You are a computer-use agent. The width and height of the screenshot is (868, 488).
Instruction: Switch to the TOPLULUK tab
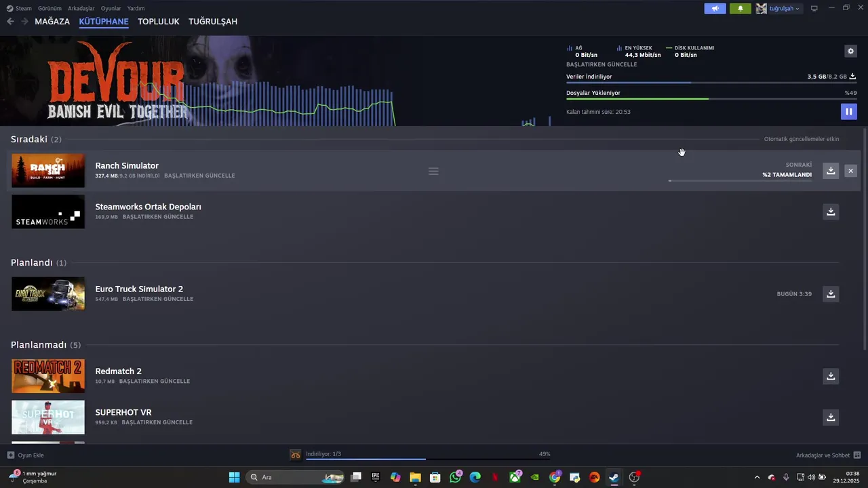pyautogui.click(x=159, y=22)
